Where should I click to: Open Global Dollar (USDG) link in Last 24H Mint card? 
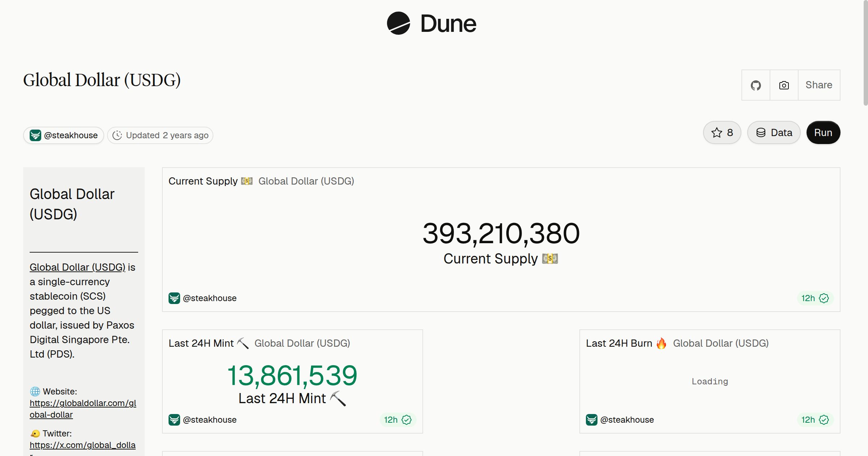click(x=302, y=343)
